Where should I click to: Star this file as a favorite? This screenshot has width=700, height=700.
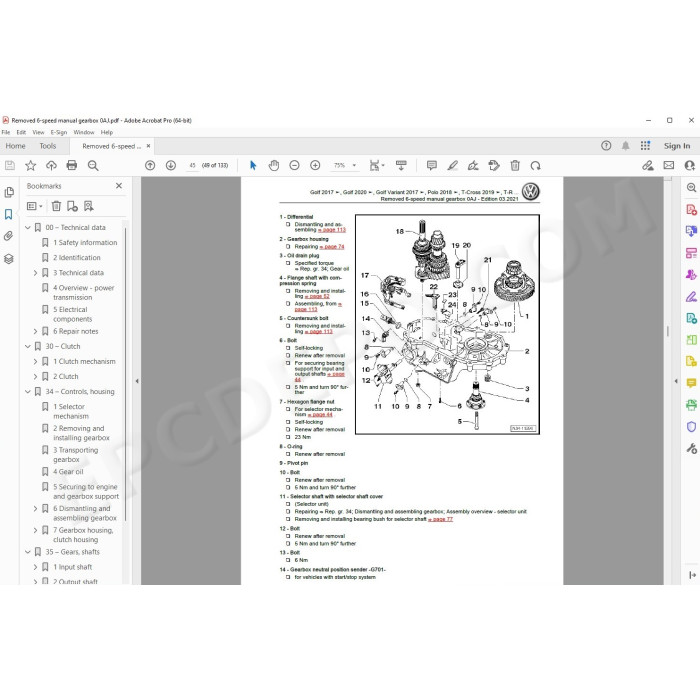(30, 166)
